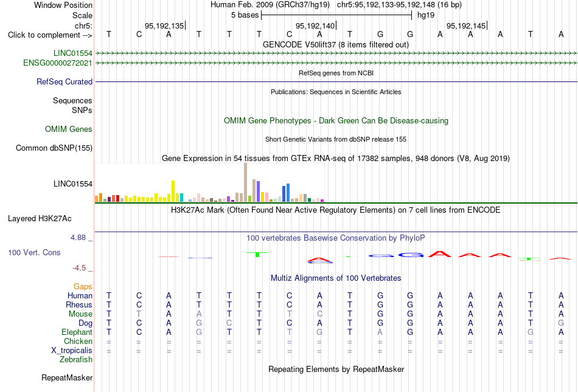Click the 95,192,140 position marker

coord(315,26)
